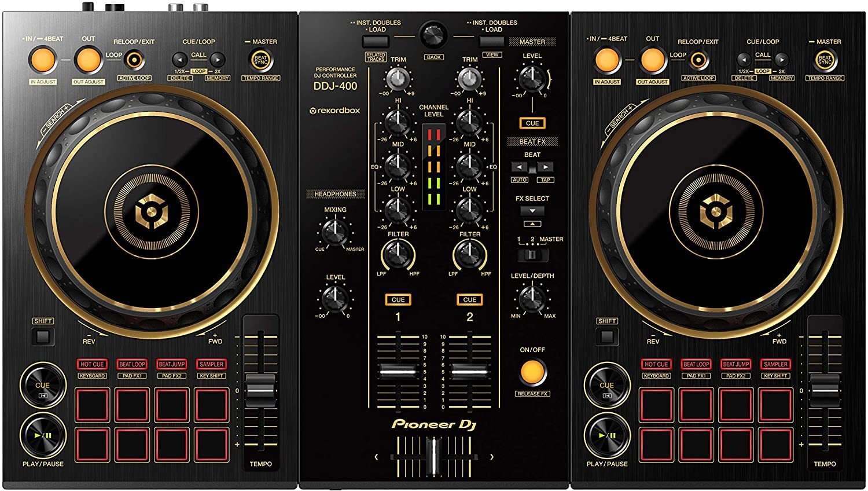Hit the left deck PLAY/PAUSE button

[x=43, y=435]
